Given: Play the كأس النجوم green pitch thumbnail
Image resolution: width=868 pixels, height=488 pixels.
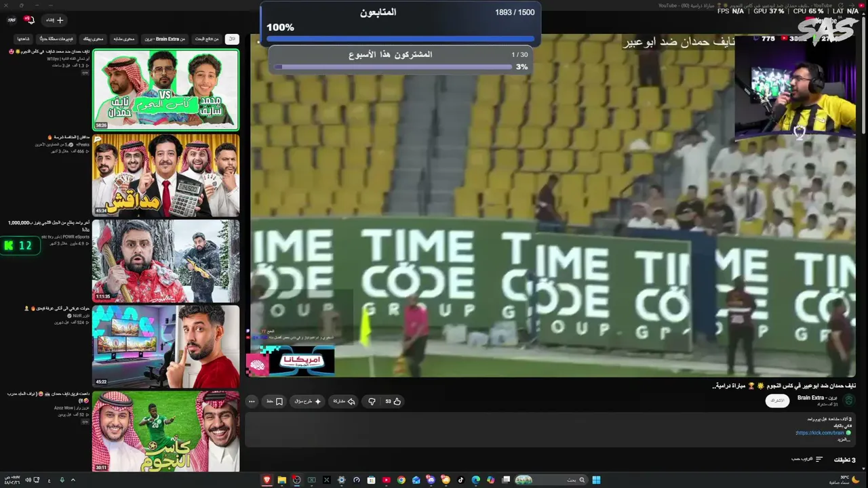Looking at the screenshot, I should (165, 431).
